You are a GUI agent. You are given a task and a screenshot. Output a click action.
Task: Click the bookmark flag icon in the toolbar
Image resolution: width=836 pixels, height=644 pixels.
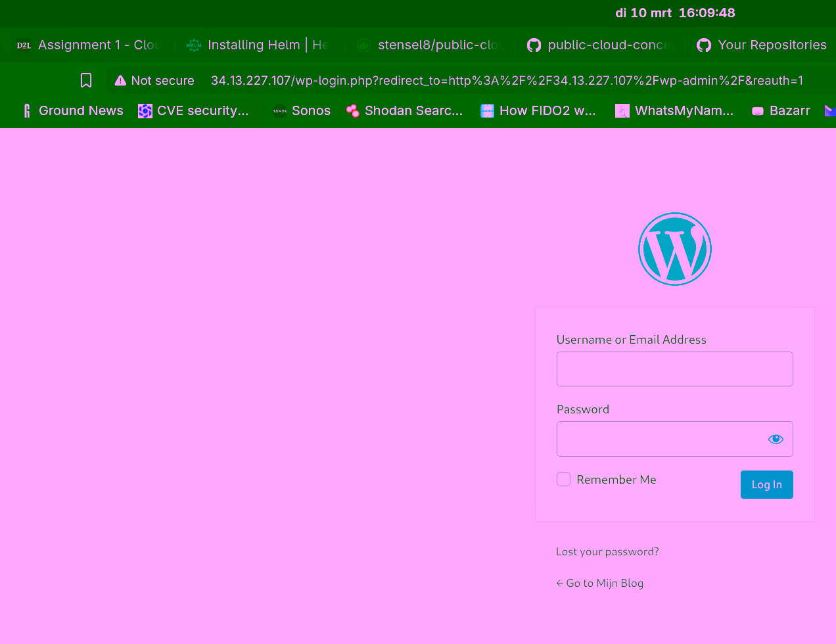(x=86, y=80)
